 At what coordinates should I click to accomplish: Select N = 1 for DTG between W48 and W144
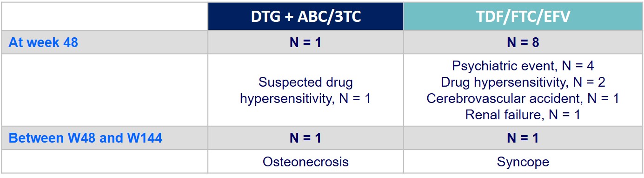pyautogui.click(x=305, y=138)
